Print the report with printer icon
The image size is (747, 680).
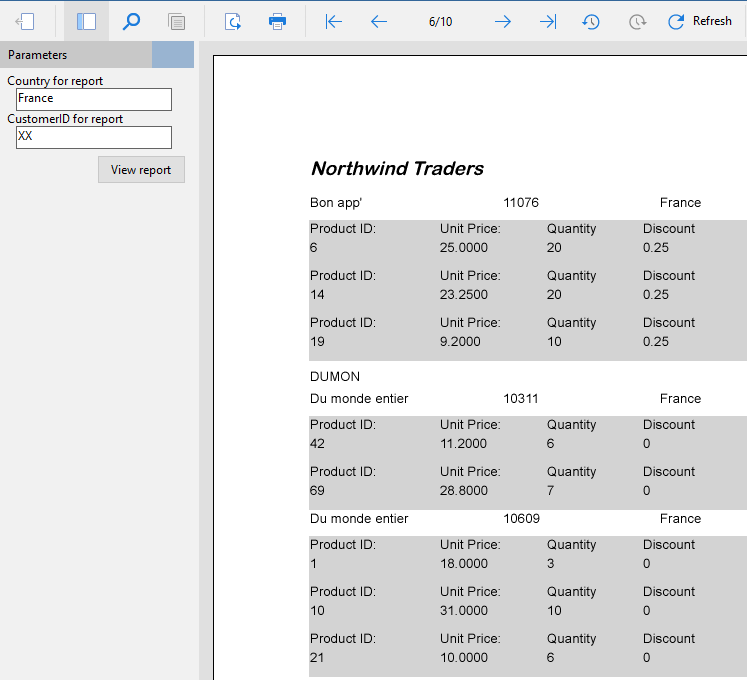pyautogui.click(x=277, y=22)
